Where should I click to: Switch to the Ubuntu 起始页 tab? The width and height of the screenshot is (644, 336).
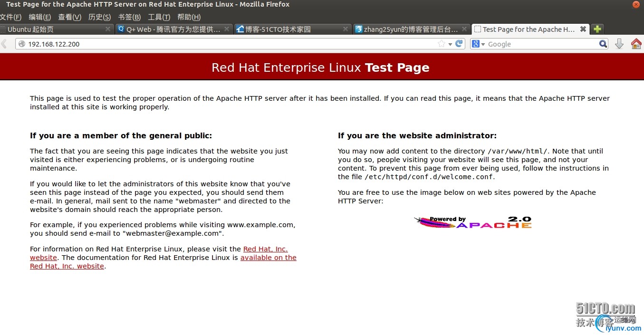56,29
